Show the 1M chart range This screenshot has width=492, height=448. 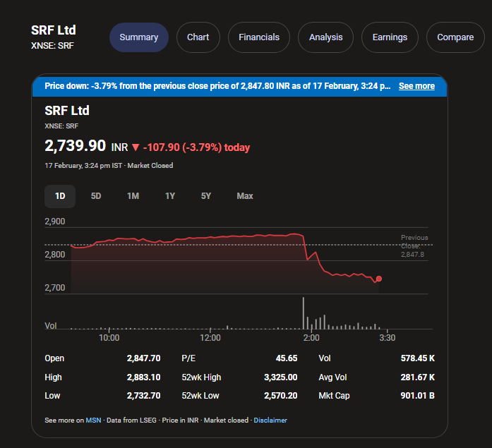point(133,196)
